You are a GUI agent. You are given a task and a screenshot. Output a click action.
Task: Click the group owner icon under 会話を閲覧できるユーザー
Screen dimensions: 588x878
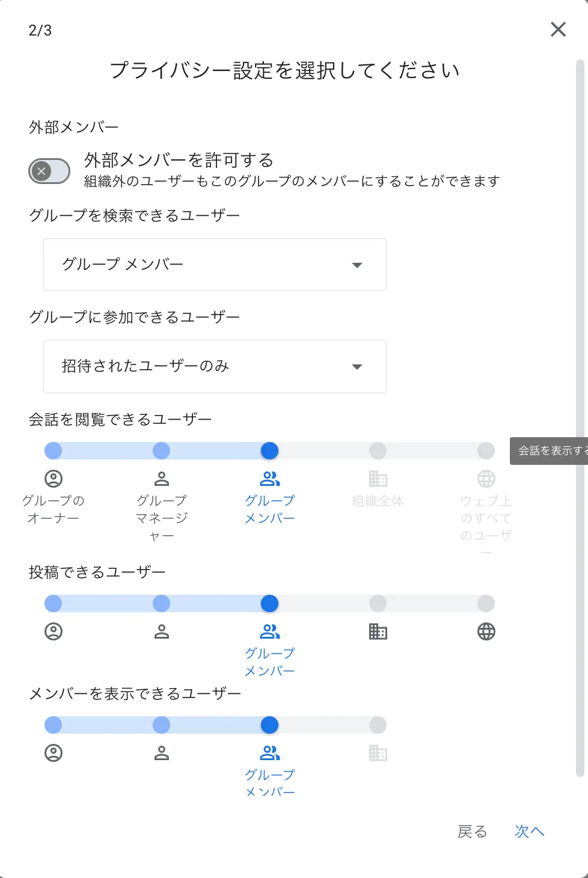[x=54, y=479]
